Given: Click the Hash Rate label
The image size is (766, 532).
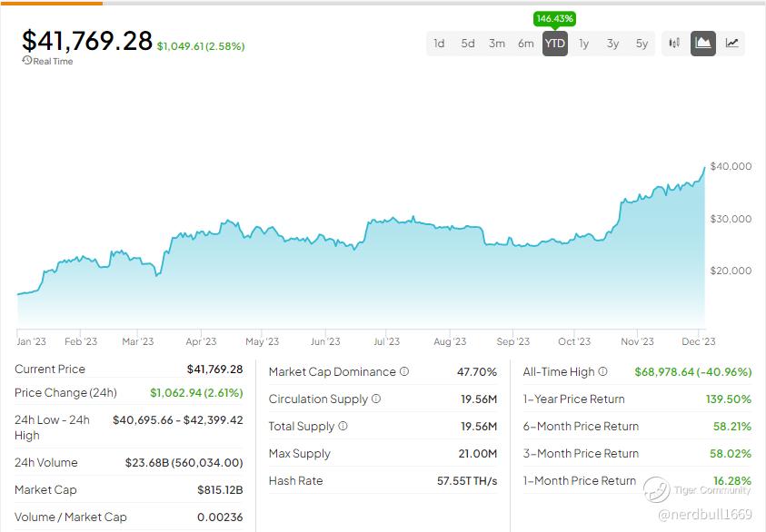Looking at the screenshot, I should coord(295,481).
